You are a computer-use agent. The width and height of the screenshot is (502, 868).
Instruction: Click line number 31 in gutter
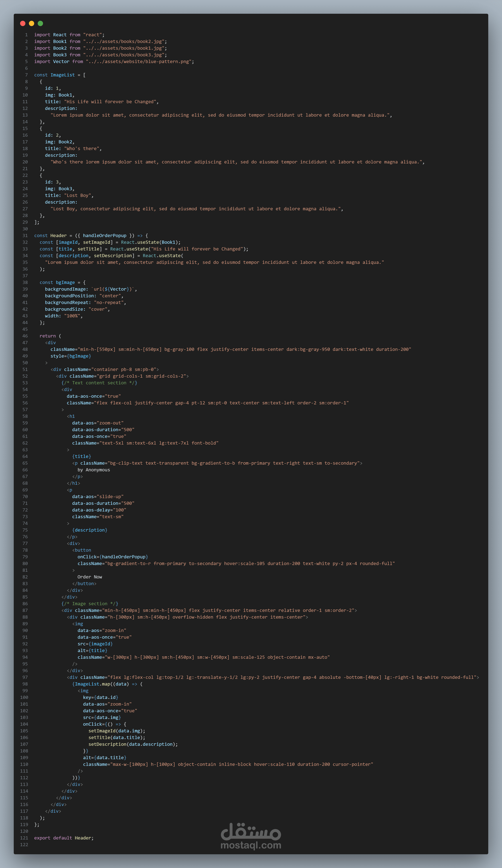[x=25, y=236]
